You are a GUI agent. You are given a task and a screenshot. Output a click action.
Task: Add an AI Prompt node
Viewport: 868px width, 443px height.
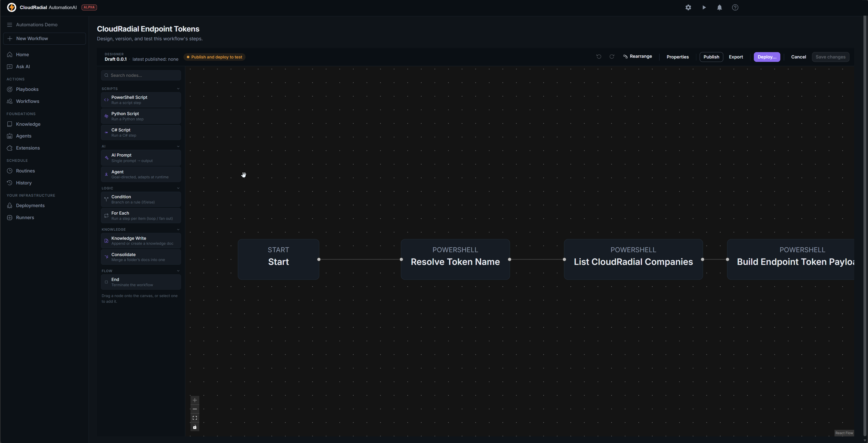[x=141, y=158]
